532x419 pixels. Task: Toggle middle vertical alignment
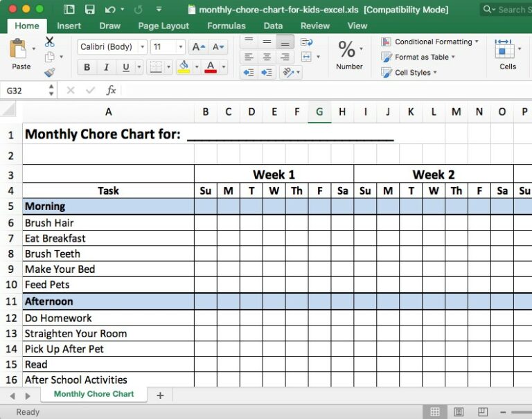tap(267, 42)
